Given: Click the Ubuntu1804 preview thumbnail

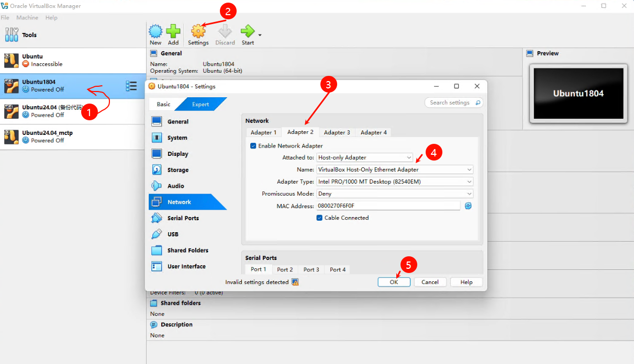Looking at the screenshot, I should pos(578,94).
